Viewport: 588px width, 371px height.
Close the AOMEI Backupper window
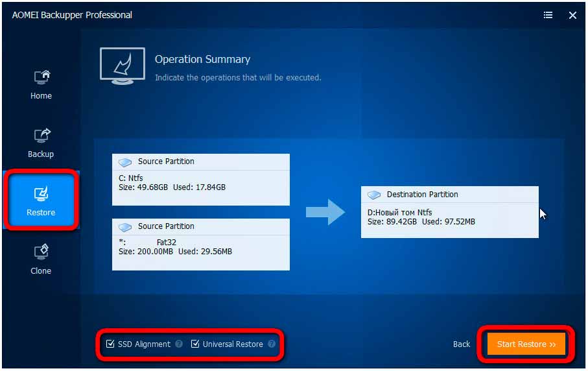[x=572, y=15]
